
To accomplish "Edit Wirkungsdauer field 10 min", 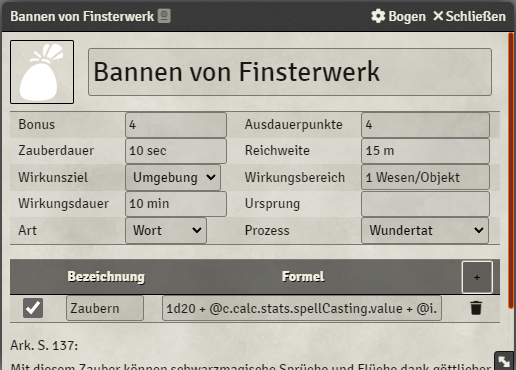I will click(x=176, y=204).
